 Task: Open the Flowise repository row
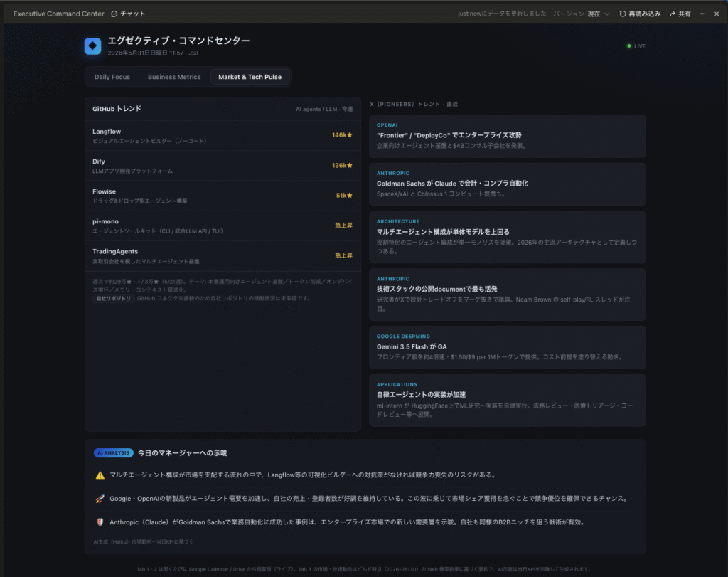[223, 196]
